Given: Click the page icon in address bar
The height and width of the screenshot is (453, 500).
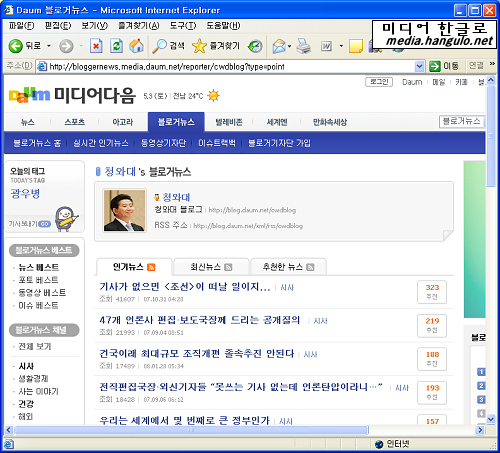Looking at the screenshot, I should click(42, 66).
